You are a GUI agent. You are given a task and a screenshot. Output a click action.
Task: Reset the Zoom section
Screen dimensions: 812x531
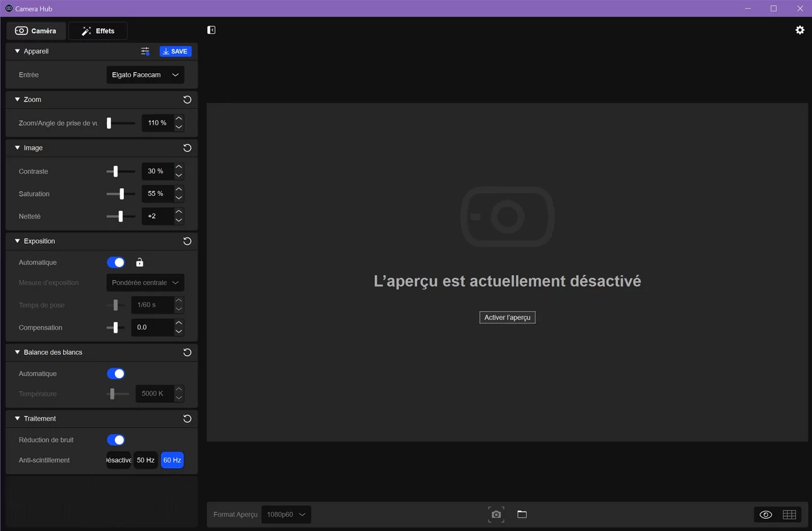pos(187,100)
